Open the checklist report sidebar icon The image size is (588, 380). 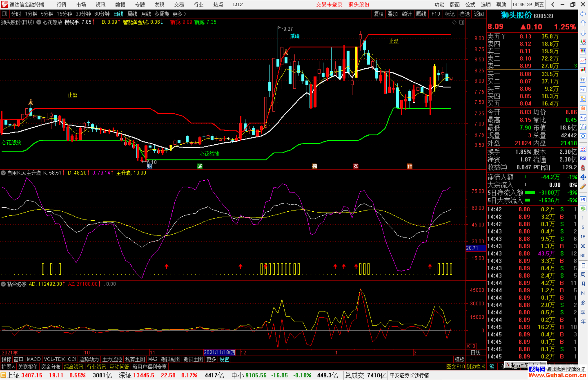pyautogui.click(x=583, y=42)
